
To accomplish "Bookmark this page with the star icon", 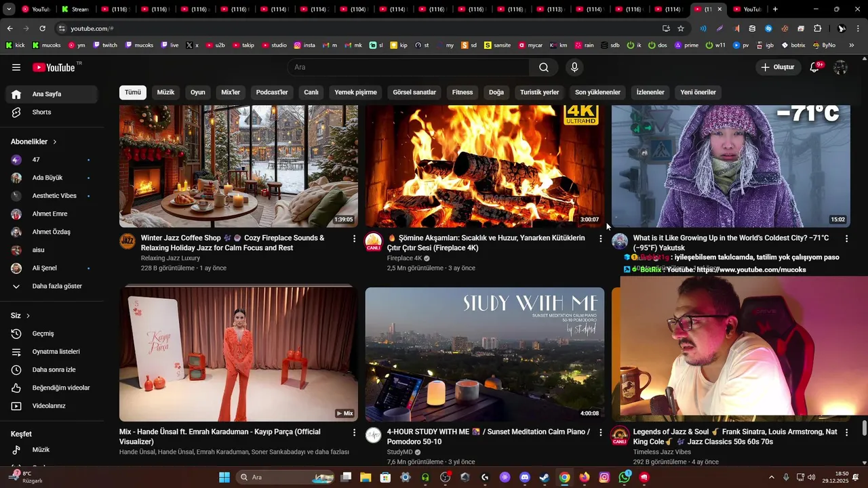I will point(681,28).
